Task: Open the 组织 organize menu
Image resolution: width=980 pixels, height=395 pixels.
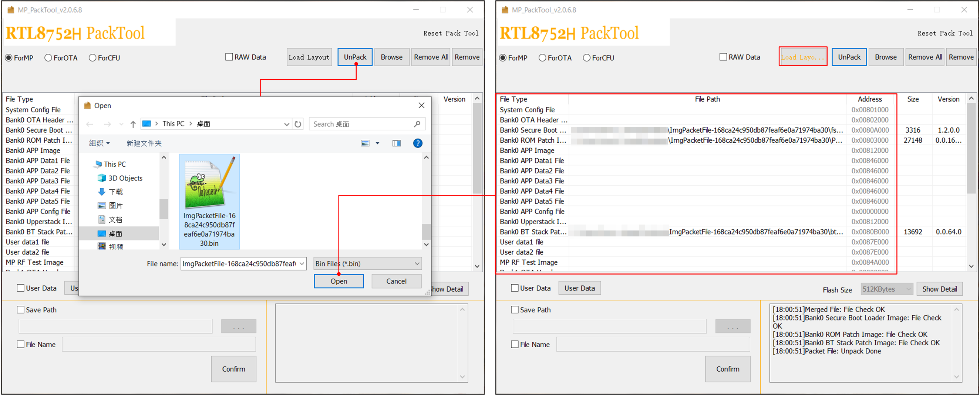Action: [x=99, y=143]
